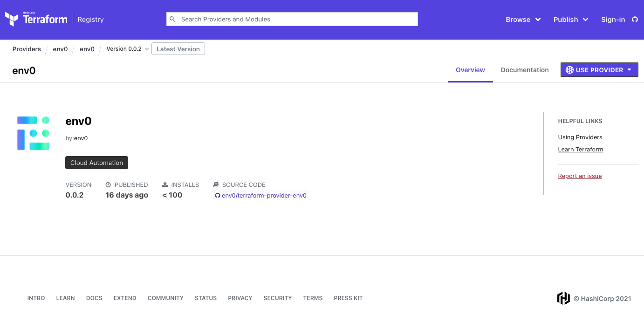Open the by: env0 author link
Screen dimensions: 644x315
(81, 138)
